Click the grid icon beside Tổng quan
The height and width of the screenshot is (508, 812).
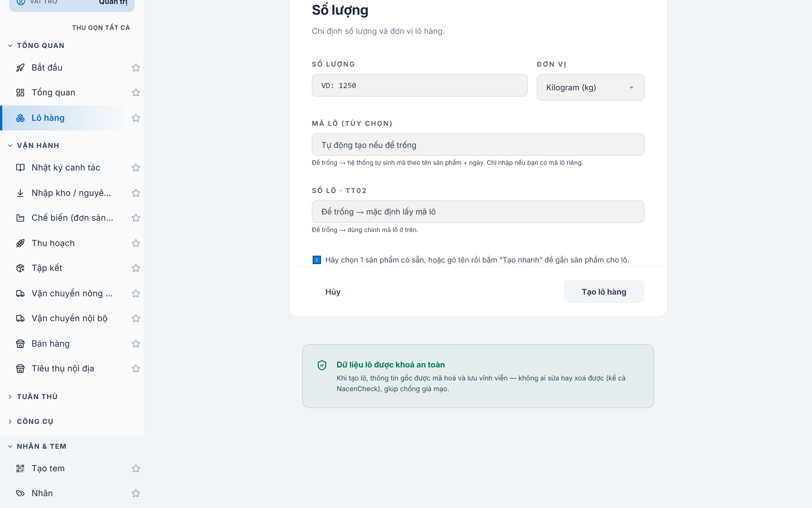point(21,92)
